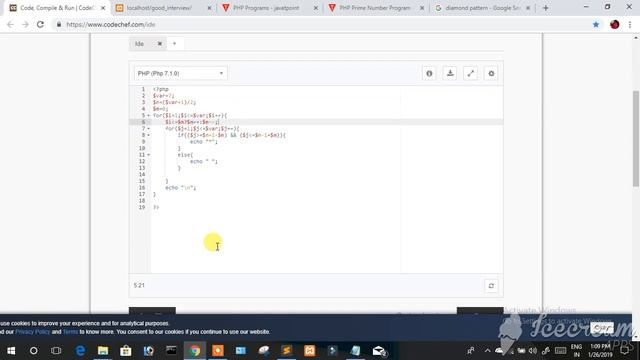Bookmark this page with star
The height and width of the screenshot is (360, 640).
[x=596, y=24]
